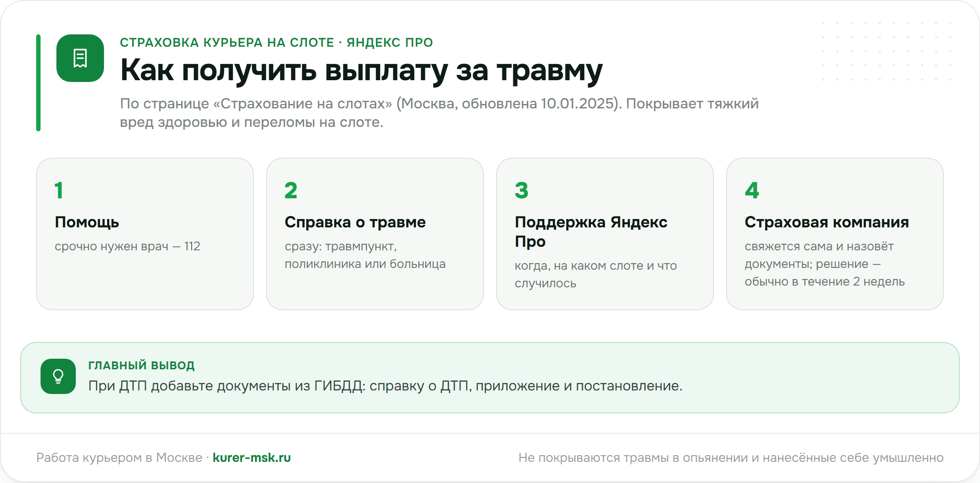The image size is (980, 483).
Task: Click the text 'свяжется сама и назовёт документы'
Action: click(819, 255)
